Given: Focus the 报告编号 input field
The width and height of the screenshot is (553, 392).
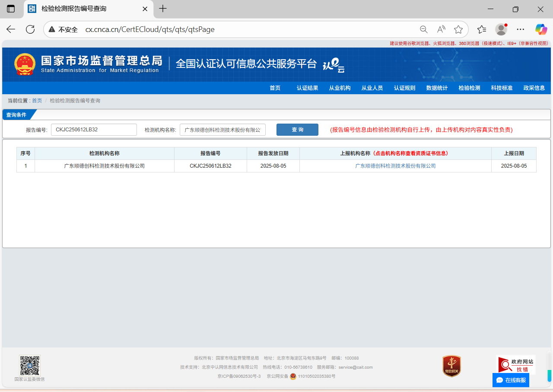Looking at the screenshot, I should (x=94, y=130).
